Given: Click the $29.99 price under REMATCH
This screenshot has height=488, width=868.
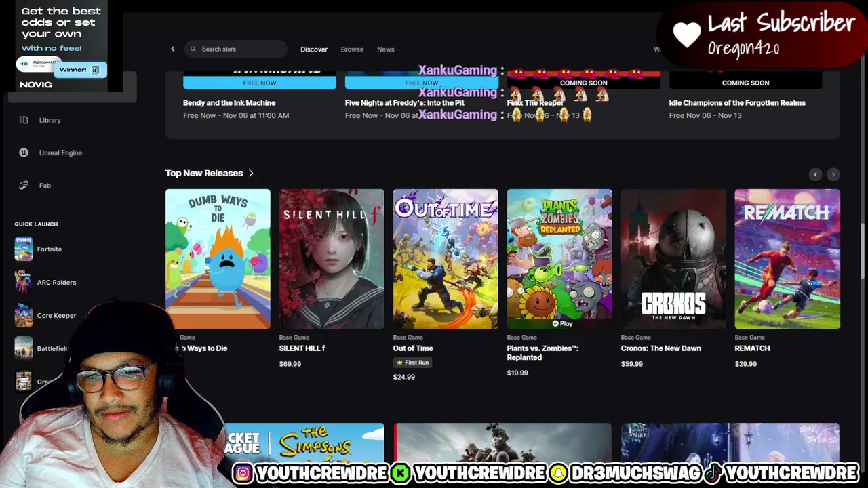Looking at the screenshot, I should click(746, 364).
